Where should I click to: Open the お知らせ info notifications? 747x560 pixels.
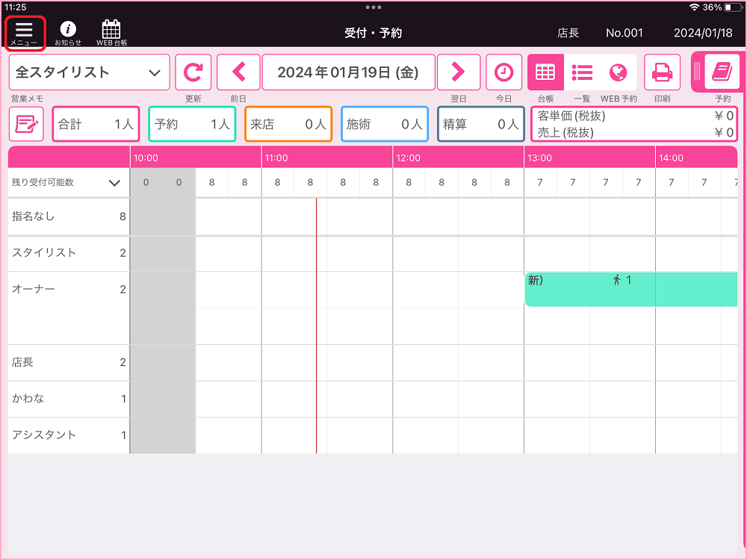pos(68,33)
